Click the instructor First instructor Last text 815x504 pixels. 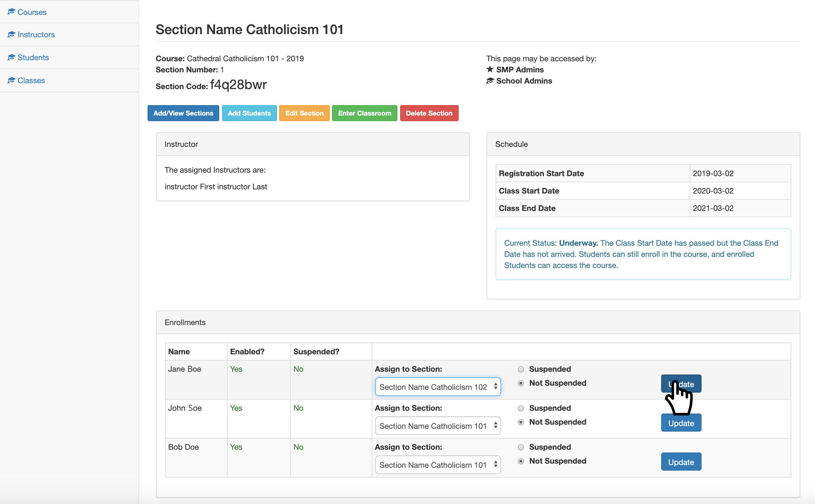tap(216, 187)
